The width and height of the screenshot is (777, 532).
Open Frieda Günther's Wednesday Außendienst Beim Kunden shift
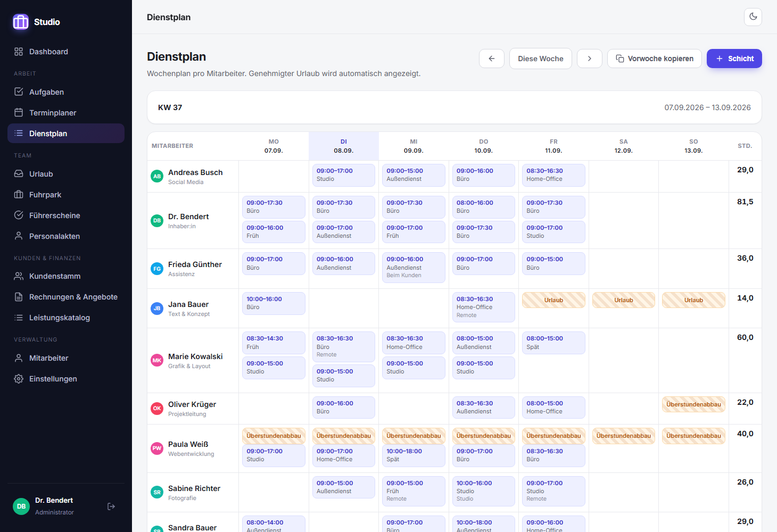(x=414, y=267)
